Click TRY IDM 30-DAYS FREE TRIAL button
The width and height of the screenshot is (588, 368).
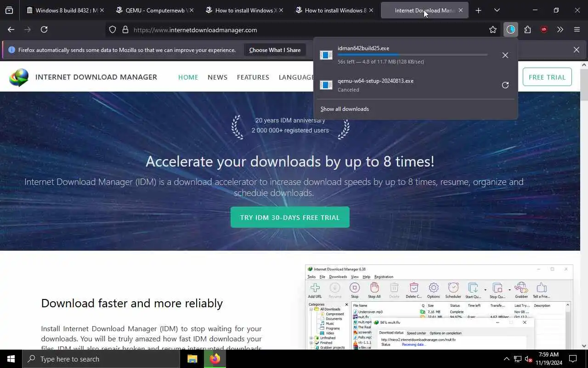point(290,217)
